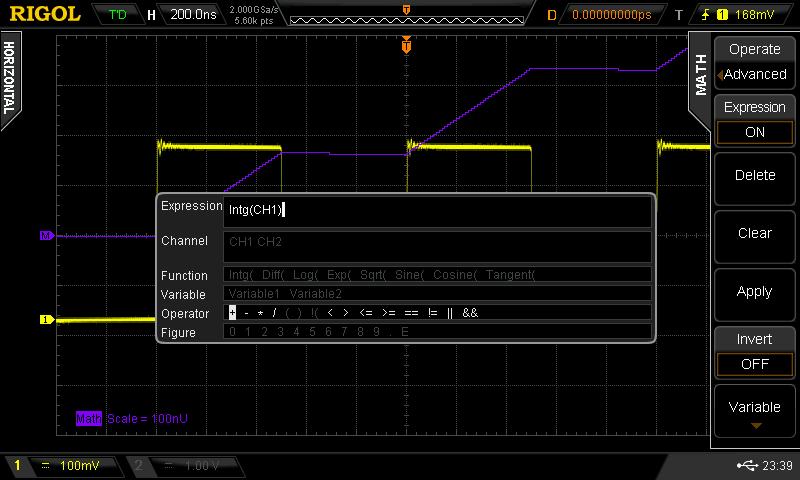Select the 200.0ns horizontal timebase value
The width and height of the screenshot is (800, 480).
click(193, 14)
